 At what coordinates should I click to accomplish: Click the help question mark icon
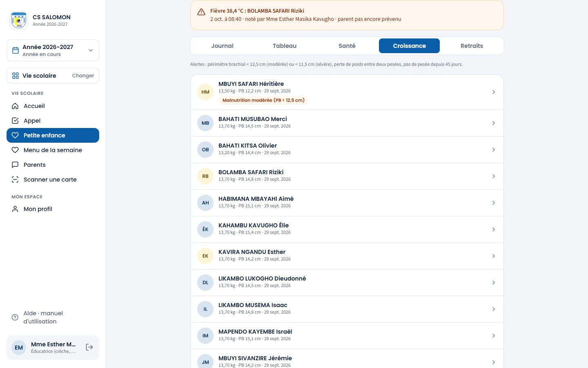point(15,317)
